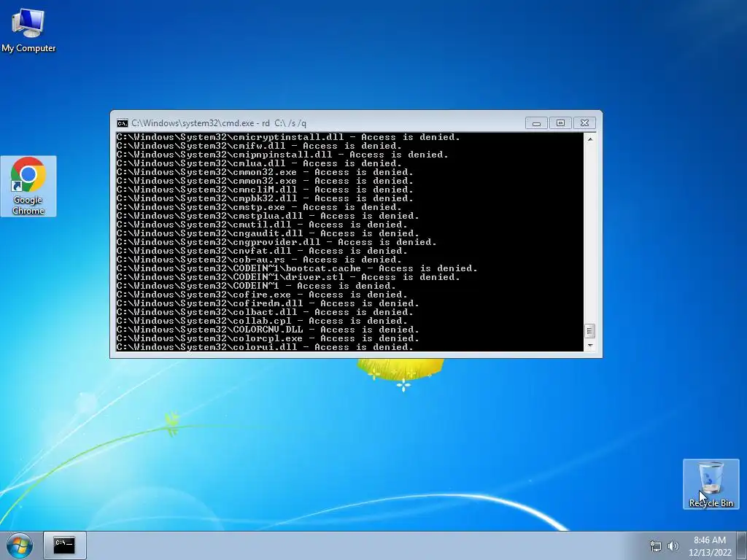747x560 pixels.
Task: Open the My Computer desktop icon
Action: (28, 30)
